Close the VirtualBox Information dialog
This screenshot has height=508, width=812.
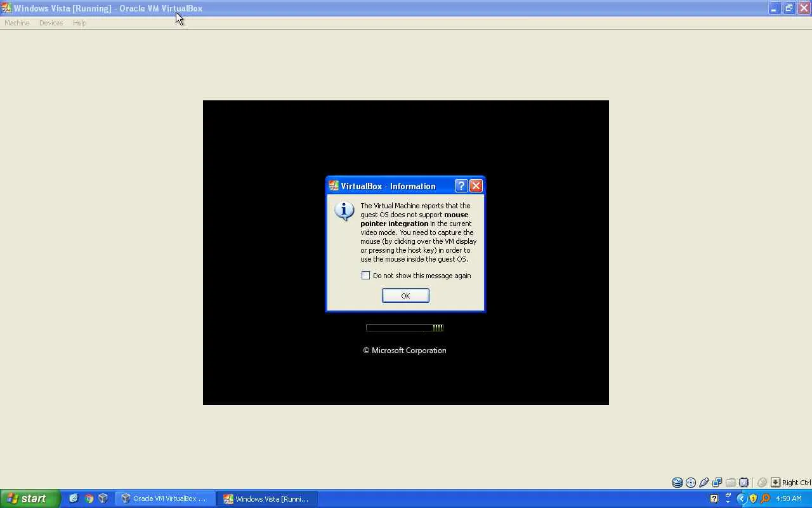point(476,186)
